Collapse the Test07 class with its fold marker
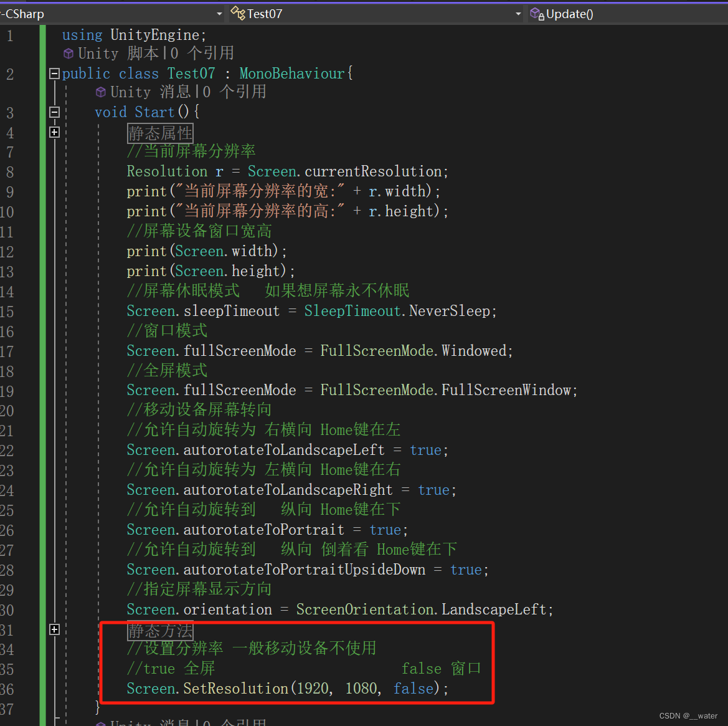Viewport: 728px width, 726px height. (x=54, y=74)
